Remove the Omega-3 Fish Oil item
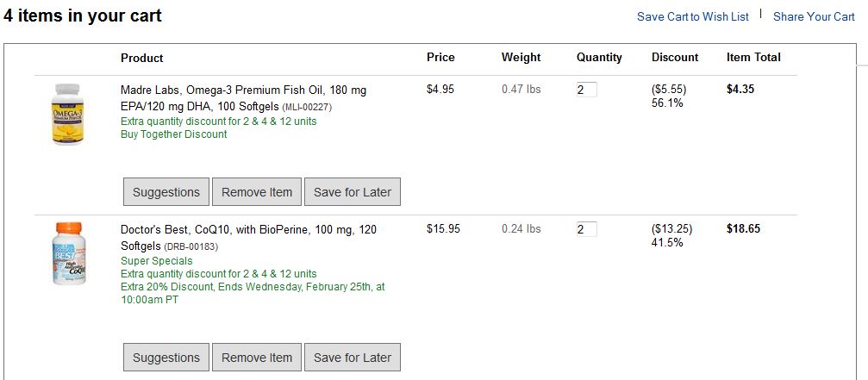Viewport: 868px width, 380px height. [257, 192]
